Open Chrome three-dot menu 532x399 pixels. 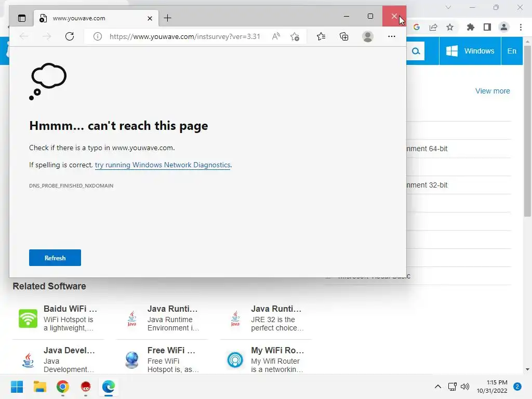coord(521,27)
